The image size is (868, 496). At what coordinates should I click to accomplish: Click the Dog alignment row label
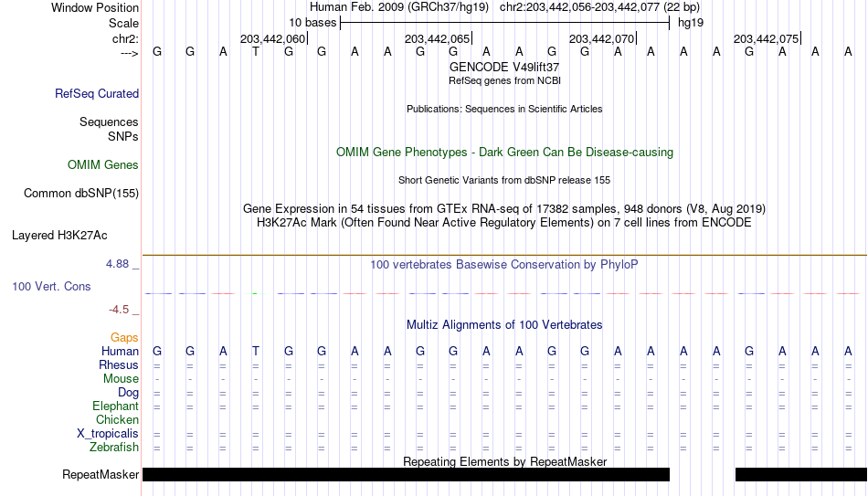(129, 393)
